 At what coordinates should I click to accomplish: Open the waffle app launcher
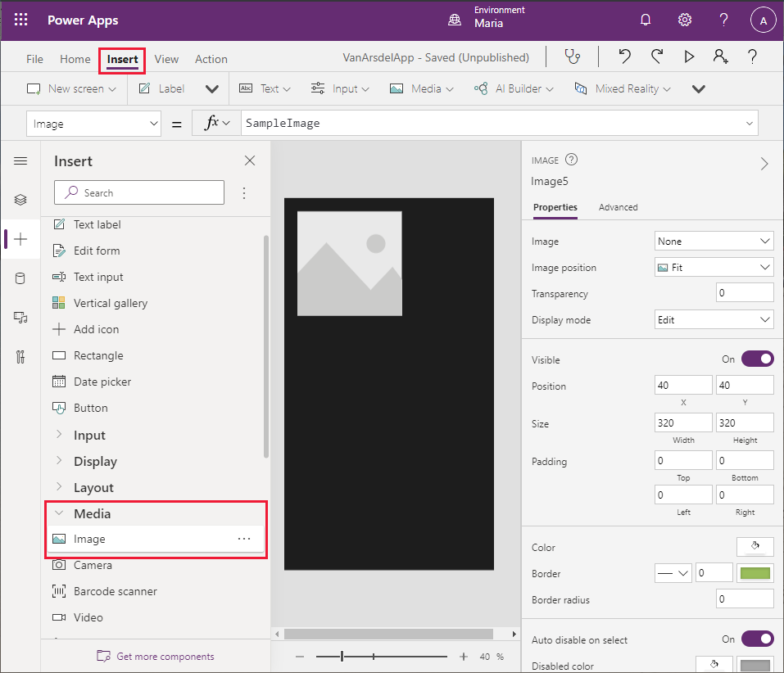tap(21, 20)
